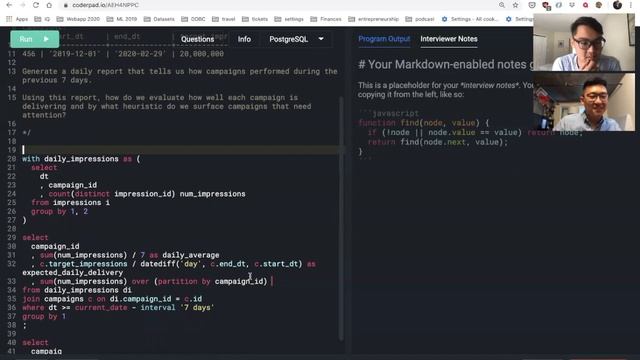Image resolution: width=640 pixels, height=360 pixels.
Task: Click 'expected_daily_delivery' in the editor
Action: (x=73, y=272)
